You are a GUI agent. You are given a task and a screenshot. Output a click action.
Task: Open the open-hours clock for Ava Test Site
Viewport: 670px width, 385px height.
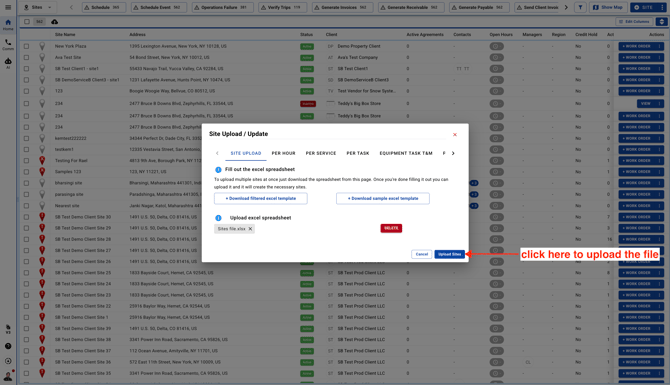496,57
